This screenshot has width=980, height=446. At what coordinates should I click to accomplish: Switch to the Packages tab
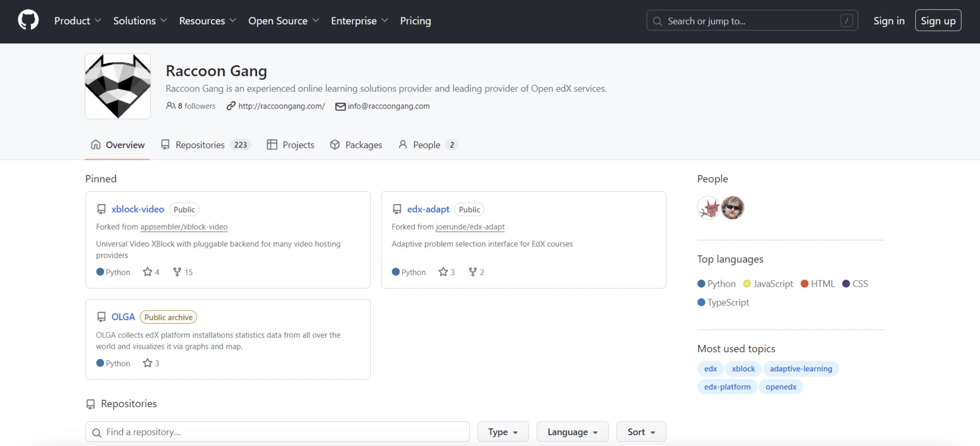356,145
